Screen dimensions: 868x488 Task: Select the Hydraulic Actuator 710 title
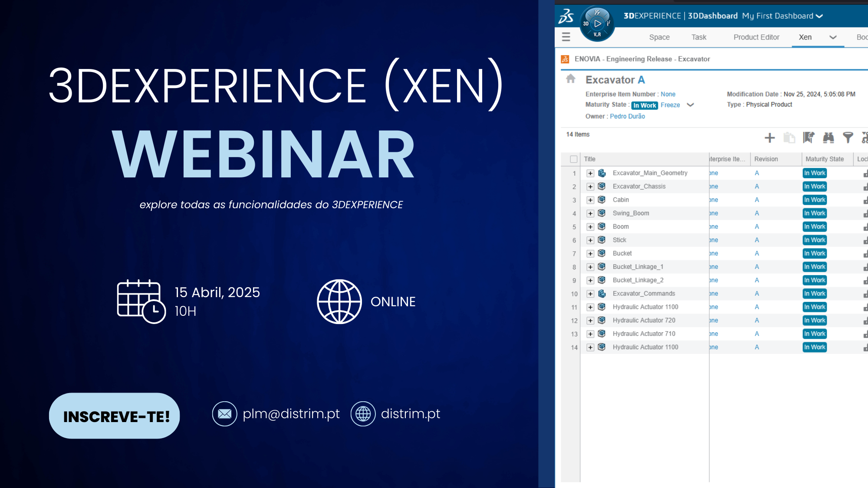(644, 334)
